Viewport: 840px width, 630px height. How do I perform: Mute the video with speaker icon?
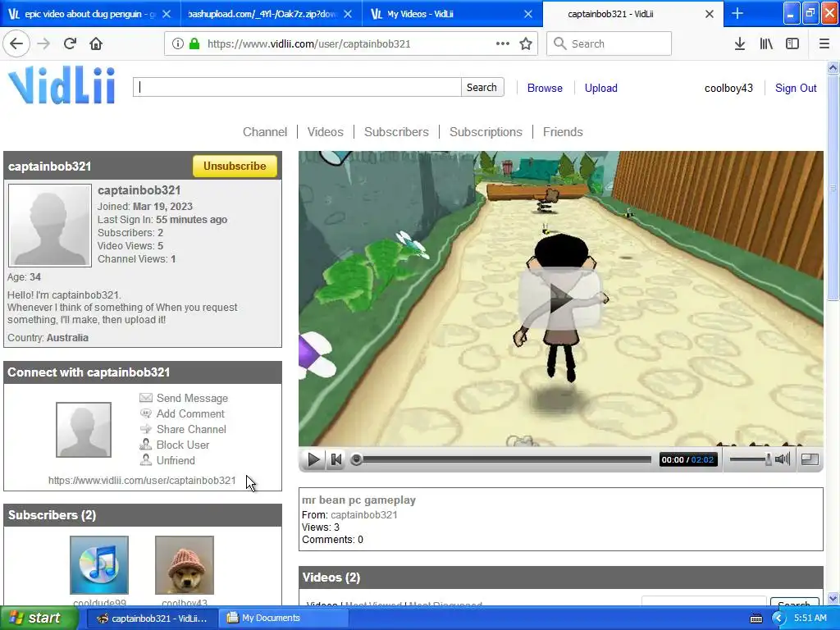pyautogui.click(x=783, y=459)
